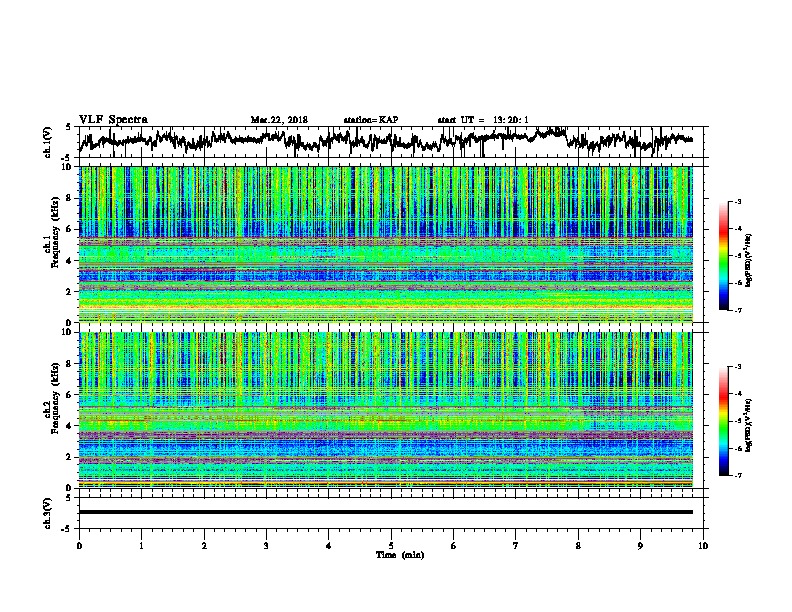Click the 'ch.3(V)' axis label
Image resolution: width=792 pixels, height=612 pixels.
tap(47, 513)
